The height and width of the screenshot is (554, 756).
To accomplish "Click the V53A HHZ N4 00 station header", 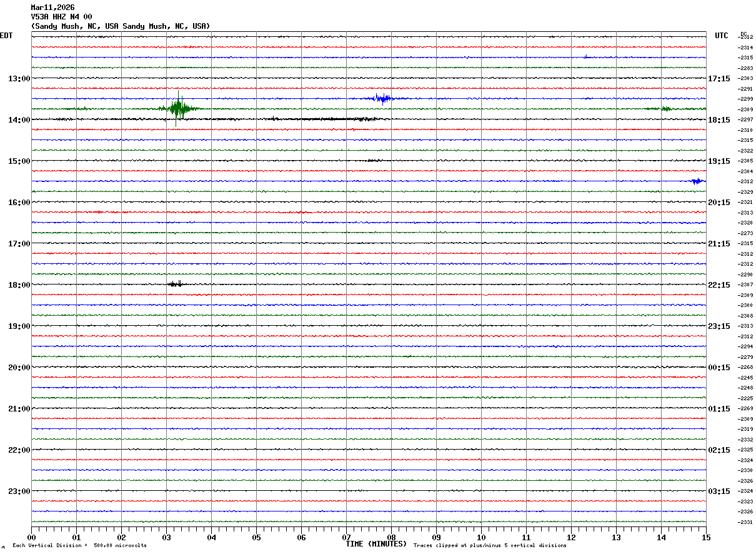I will coord(61,17).
